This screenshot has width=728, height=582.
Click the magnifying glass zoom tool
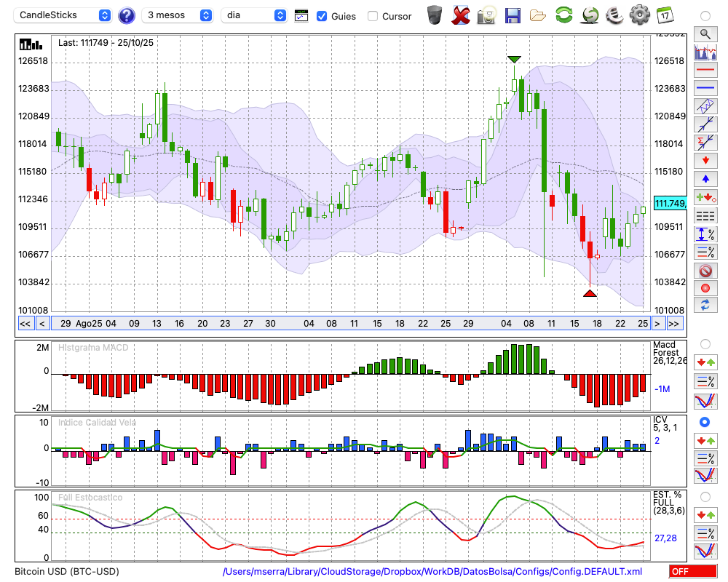click(705, 33)
